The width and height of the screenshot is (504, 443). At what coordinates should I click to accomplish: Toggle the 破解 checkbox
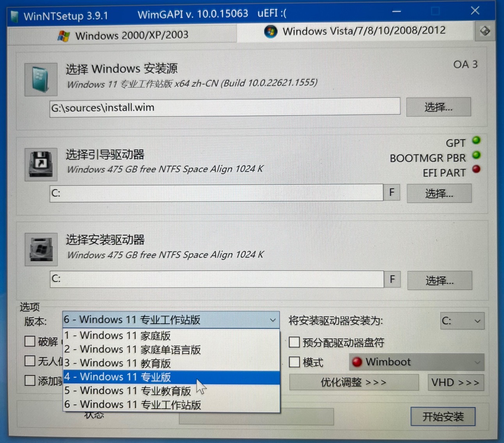[30, 341]
